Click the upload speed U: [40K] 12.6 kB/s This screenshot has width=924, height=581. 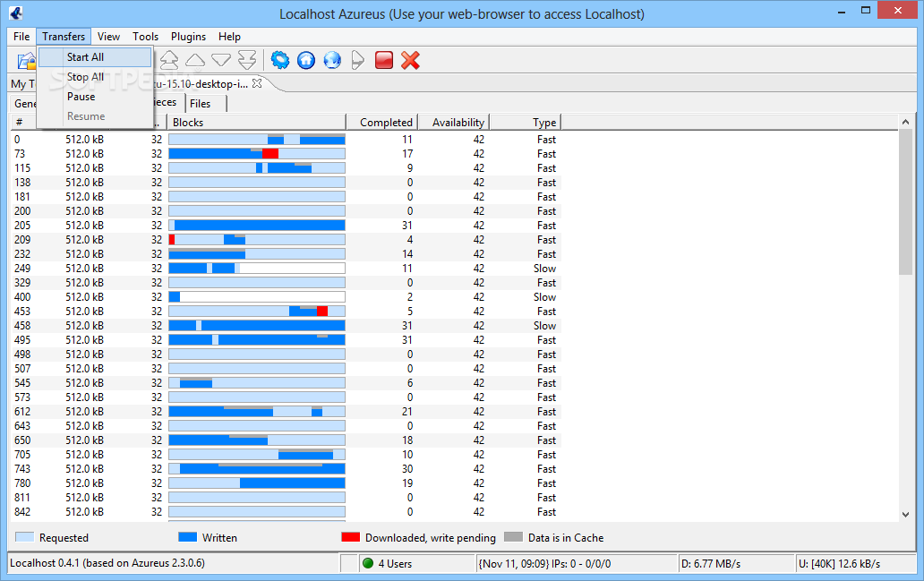(x=839, y=563)
